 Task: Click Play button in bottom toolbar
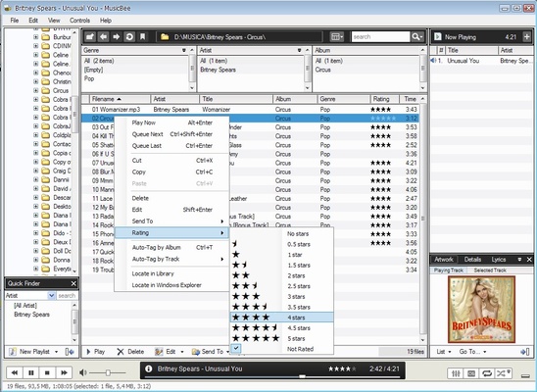[x=96, y=352]
